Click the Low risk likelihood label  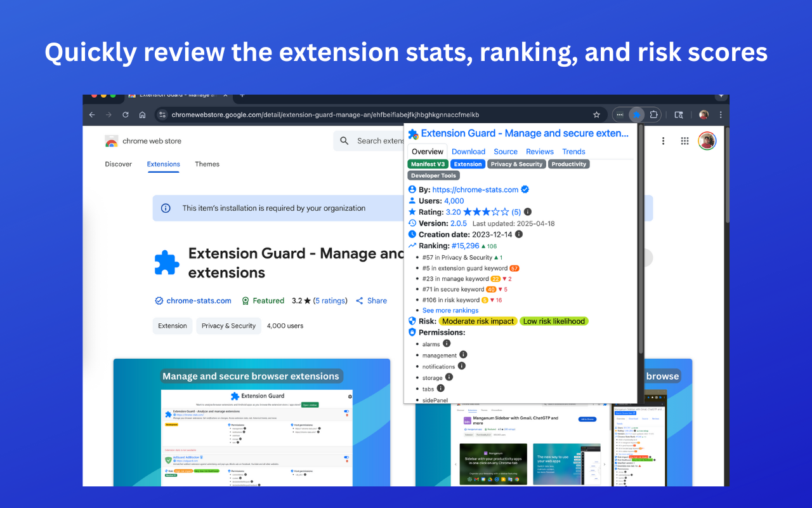click(554, 321)
